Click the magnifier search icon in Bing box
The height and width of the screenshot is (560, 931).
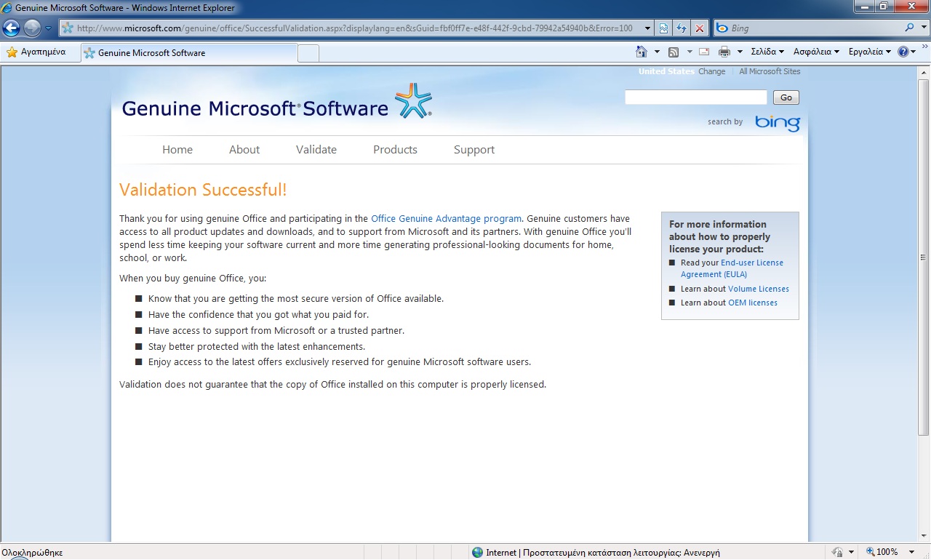pos(909,28)
